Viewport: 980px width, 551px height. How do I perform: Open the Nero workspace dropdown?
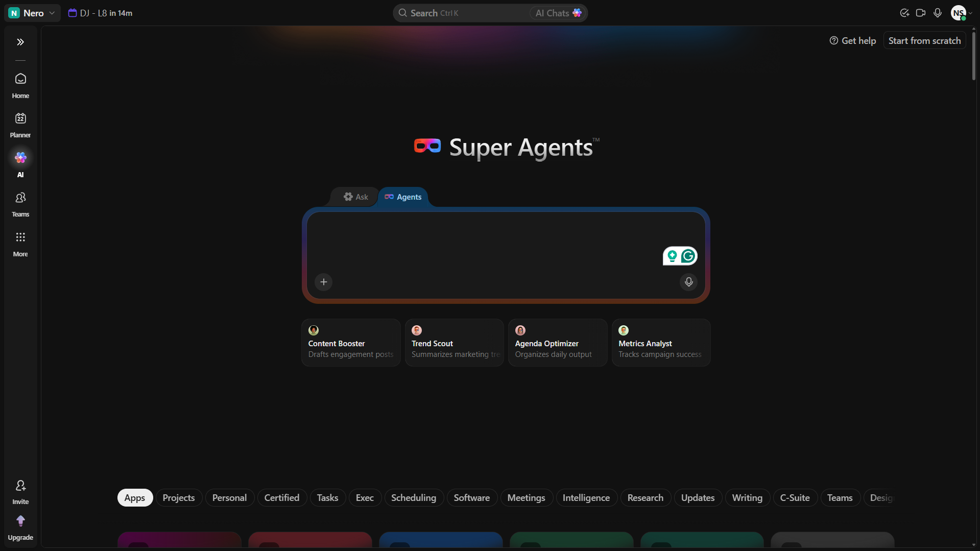(x=32, y=13)
